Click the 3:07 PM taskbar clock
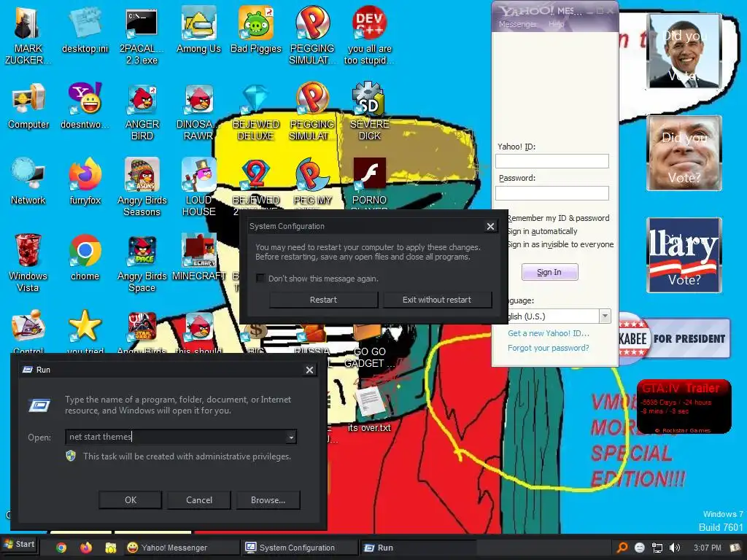This screenshot has width=747, height=560. pos(707,548)
